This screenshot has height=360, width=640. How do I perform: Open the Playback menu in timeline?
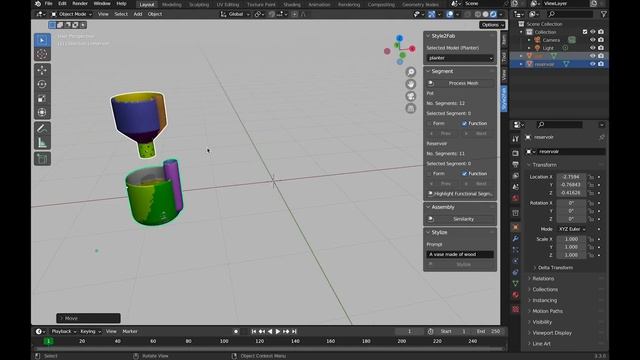pyautogui.click(x=63, y=331)
